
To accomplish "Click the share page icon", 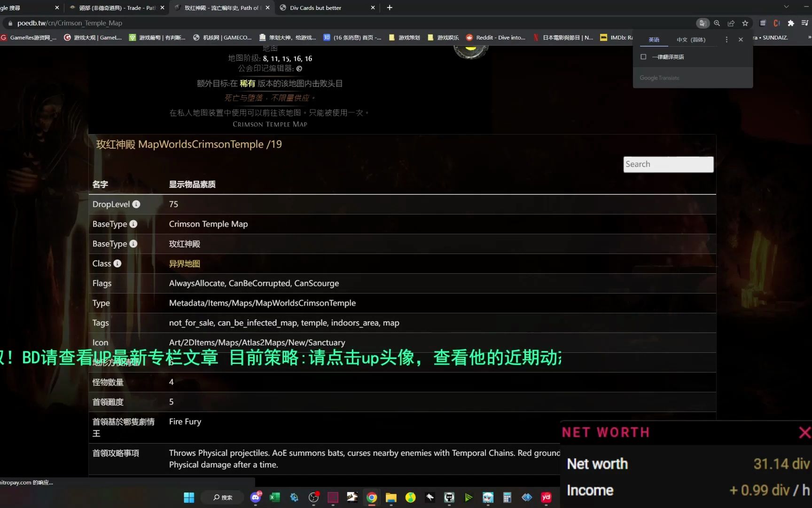I will pyautogui.click(x=731, y=23).
